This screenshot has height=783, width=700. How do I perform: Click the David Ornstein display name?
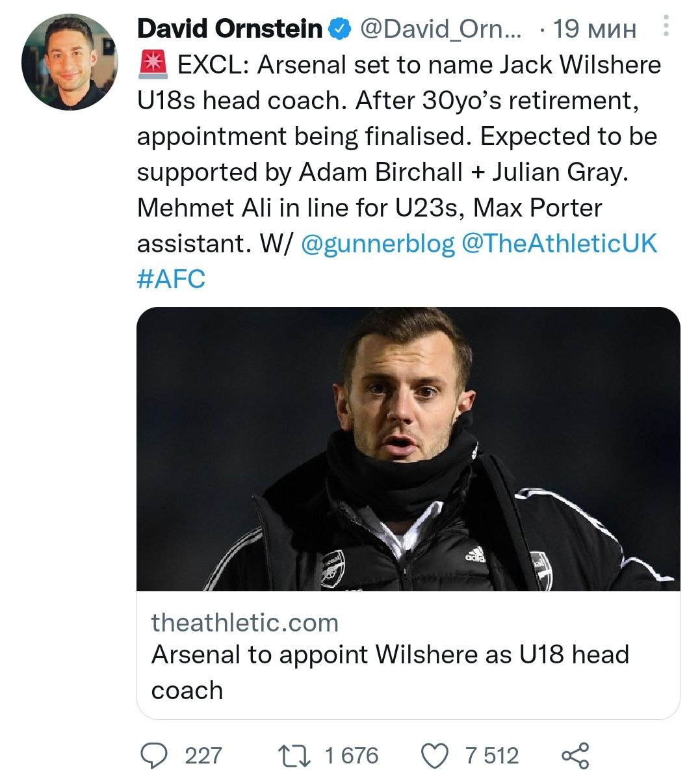point(229,29)
